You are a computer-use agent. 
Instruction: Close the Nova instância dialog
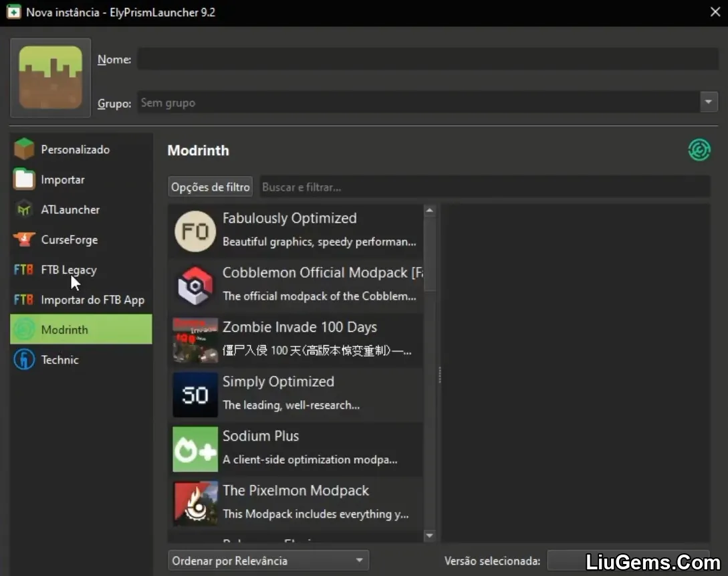point(715,11)
